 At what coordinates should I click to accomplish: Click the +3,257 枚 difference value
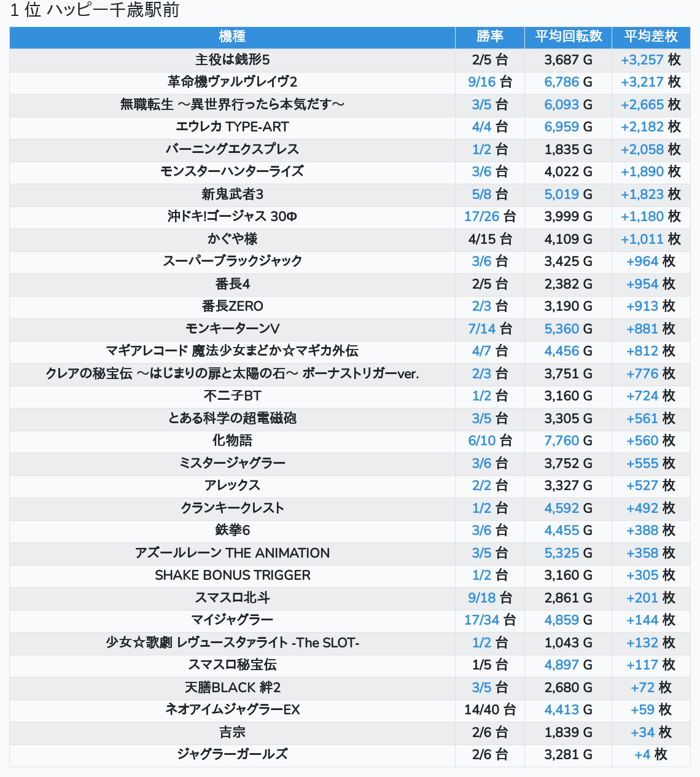click(650, 60)
